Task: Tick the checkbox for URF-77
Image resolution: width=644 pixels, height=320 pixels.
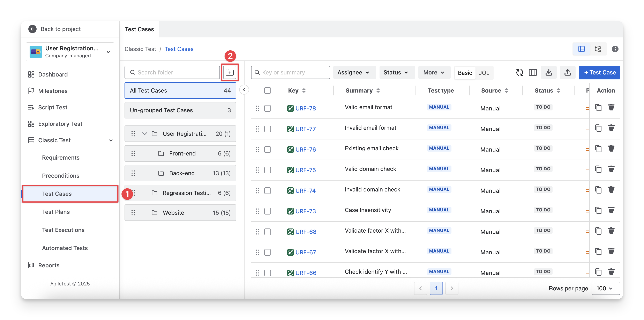Action: pyautogui.click(x=267, y=129)
